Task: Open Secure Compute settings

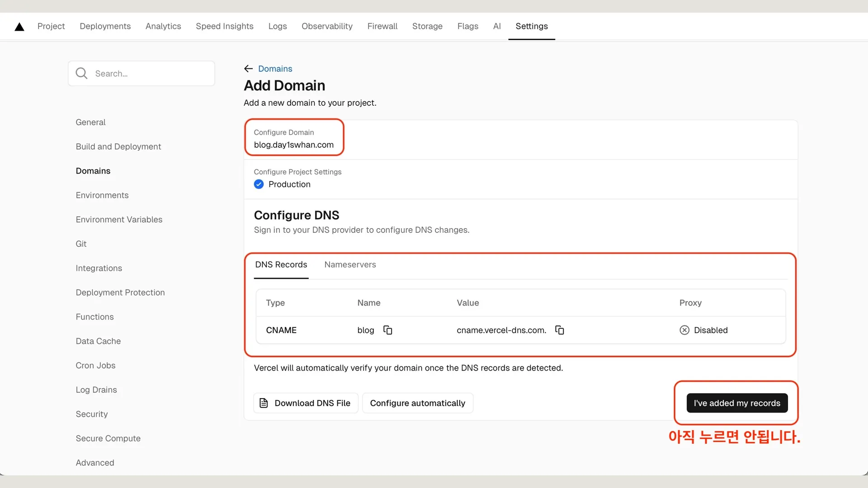Action: pyautogui.click(x=108, y=439)
